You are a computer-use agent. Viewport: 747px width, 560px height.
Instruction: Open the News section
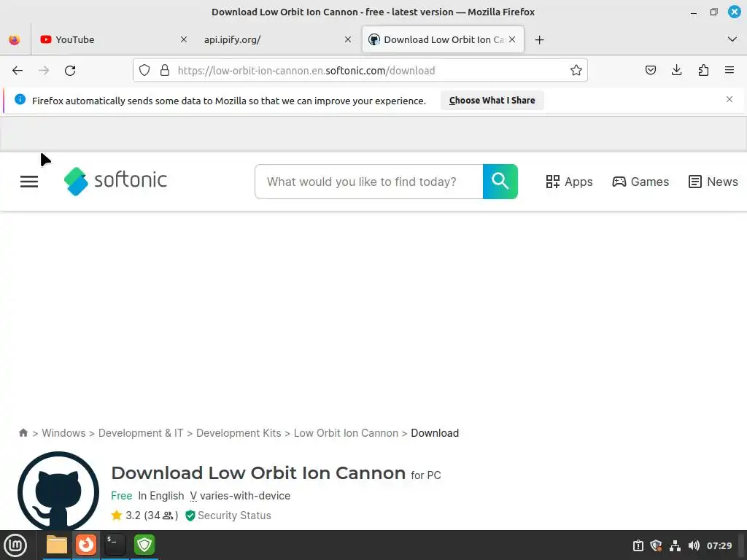tap(713, 182)
